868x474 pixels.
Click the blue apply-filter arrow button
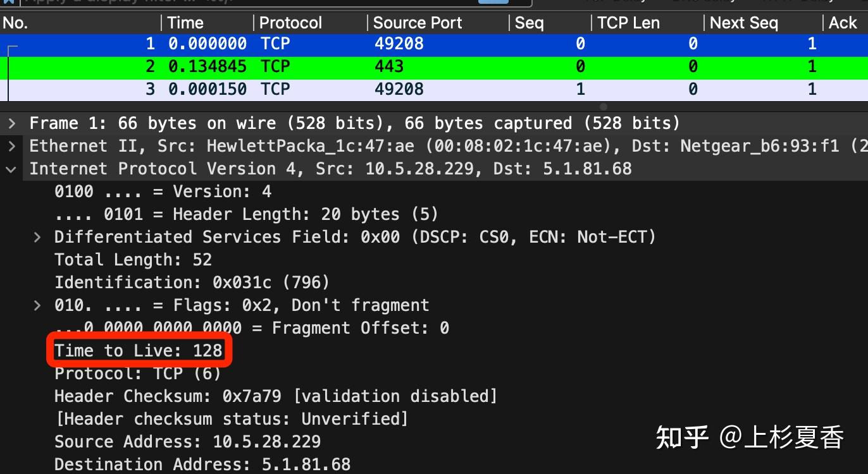(494, 3)
